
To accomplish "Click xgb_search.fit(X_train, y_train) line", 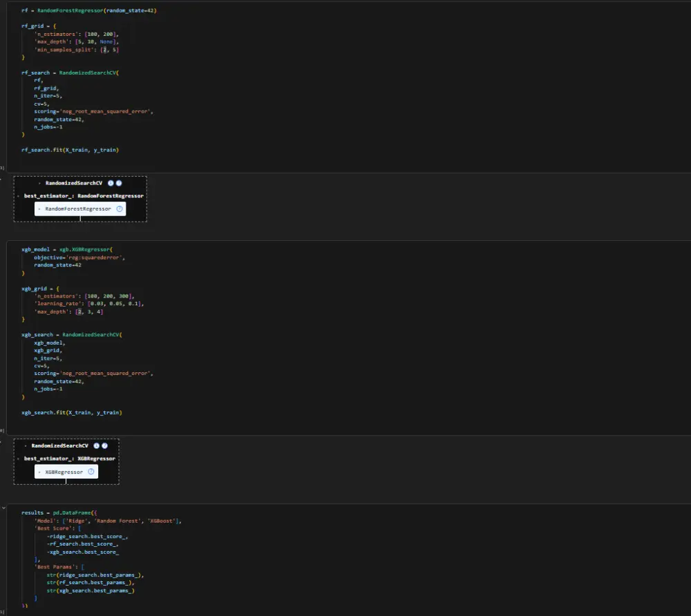I will point(72,412).
